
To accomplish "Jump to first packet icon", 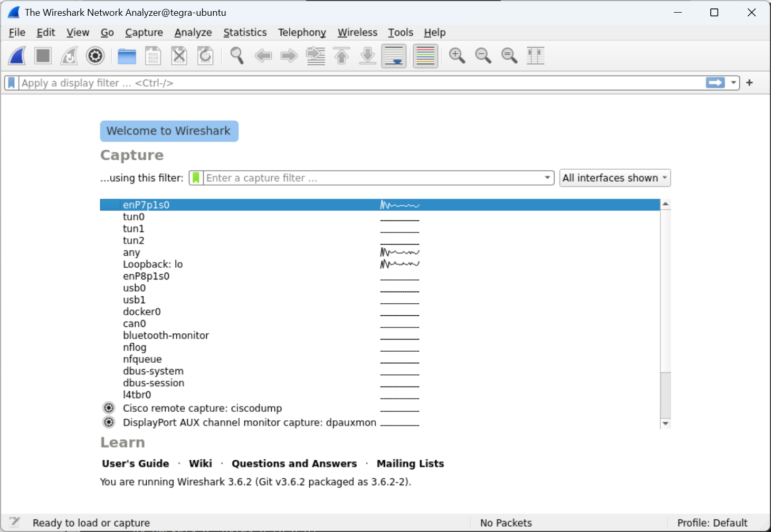I will pos(342,55).
